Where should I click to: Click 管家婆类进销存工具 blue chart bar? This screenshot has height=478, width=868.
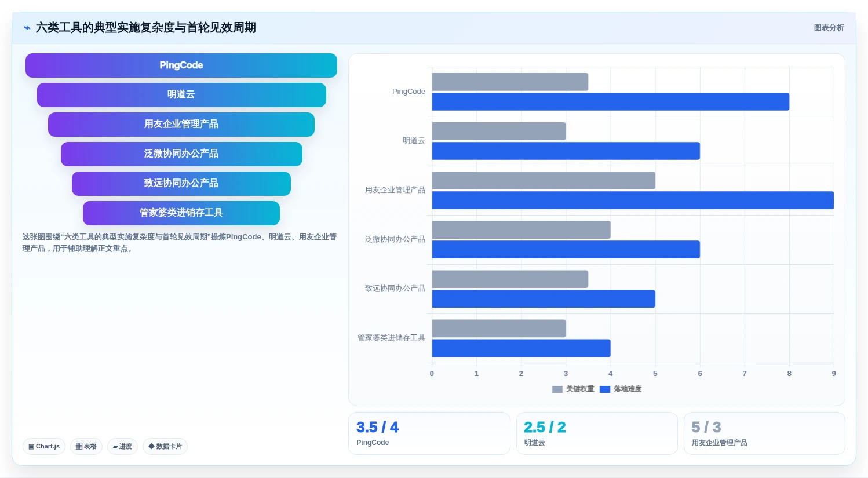pos(521,348)
